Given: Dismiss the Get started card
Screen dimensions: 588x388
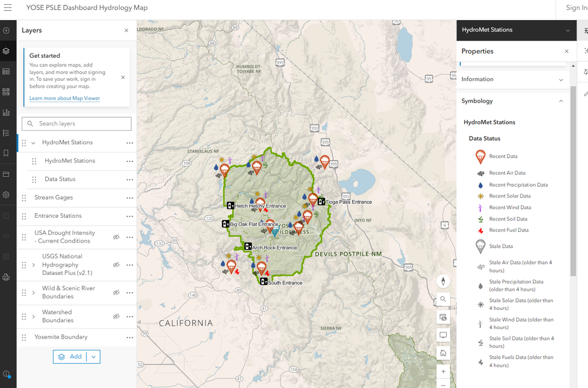Looking at the screenshot, I should (x=123, y=77).
